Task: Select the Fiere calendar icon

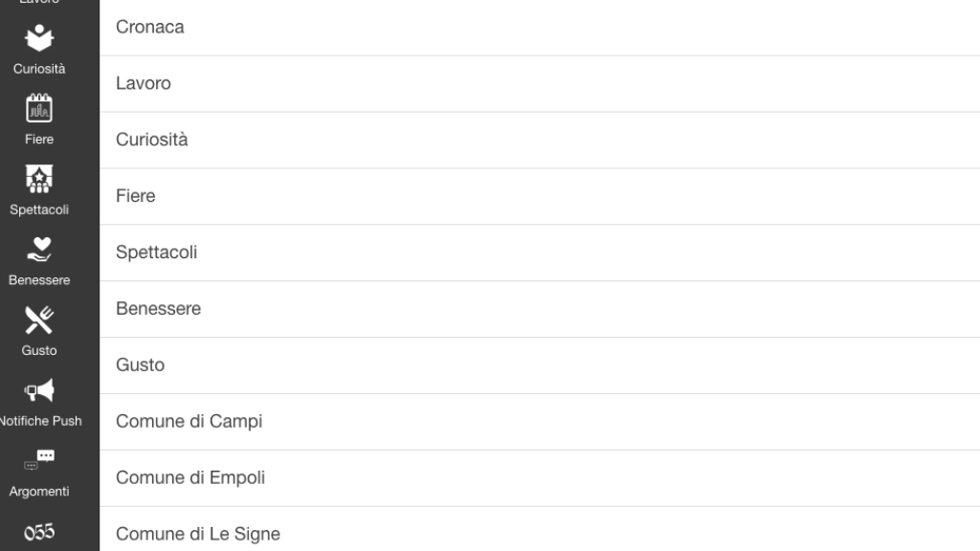Action: point(38,108)
